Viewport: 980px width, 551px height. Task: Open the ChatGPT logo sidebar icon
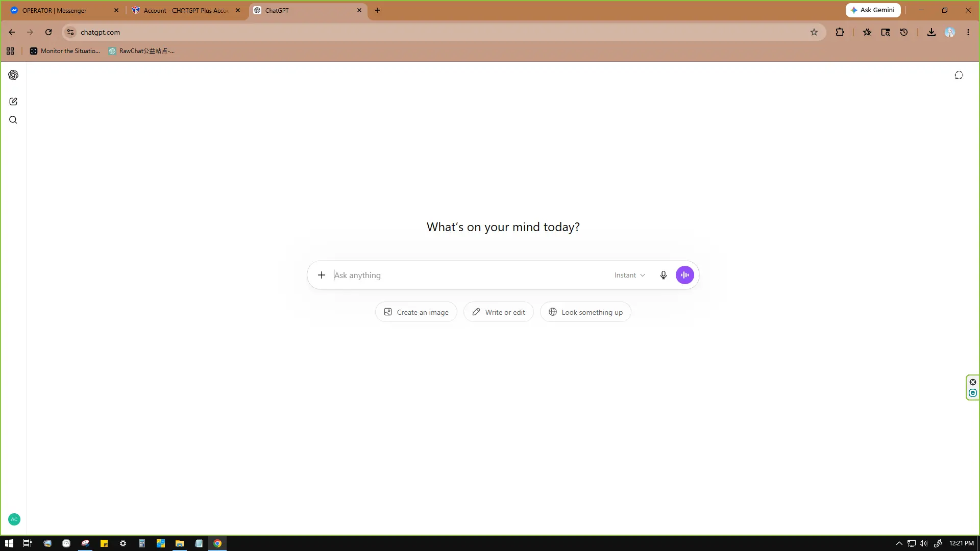(13, 75)
